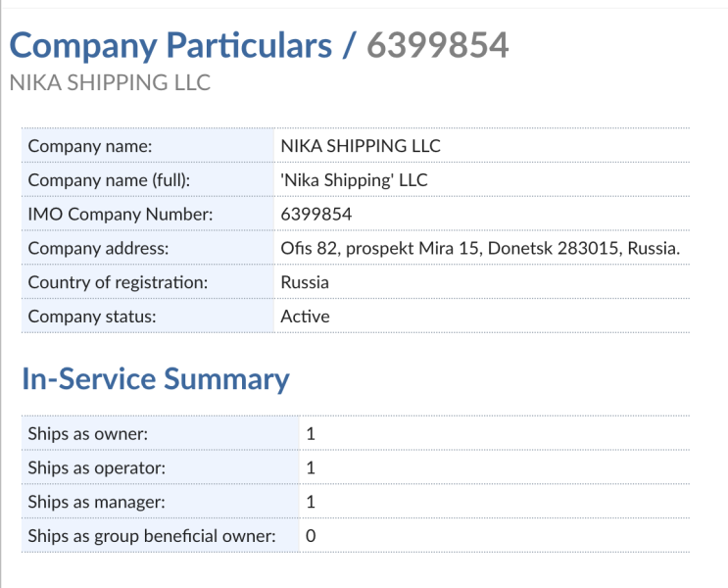Click the "IMO Company Number:" label

(x=121, y=215)
